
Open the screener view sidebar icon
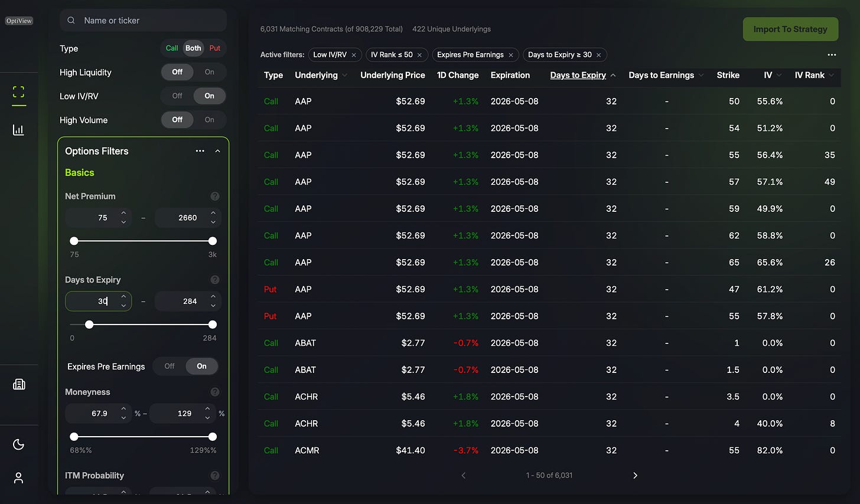click(18, 92)
